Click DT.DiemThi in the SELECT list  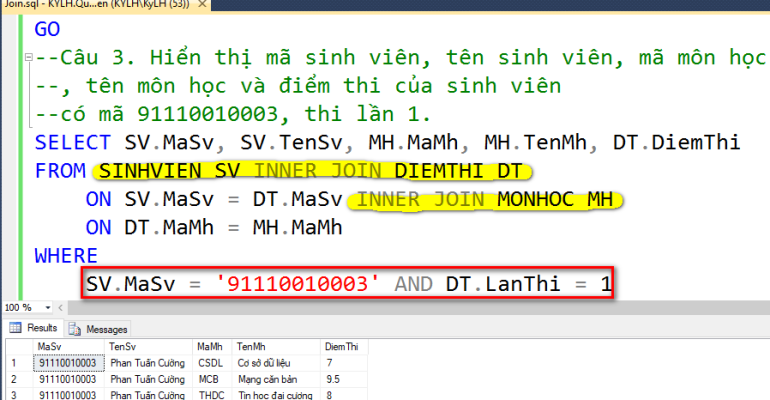click(676, 143)
